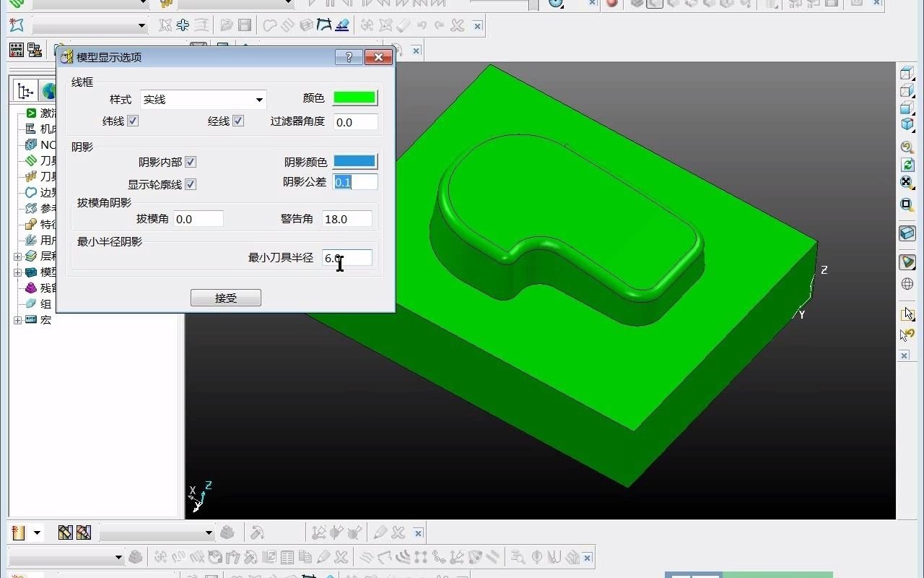924x578 pixels.
Task: Open the boundary selection dropdown in toolbar
Action: (x=90, y=26)
